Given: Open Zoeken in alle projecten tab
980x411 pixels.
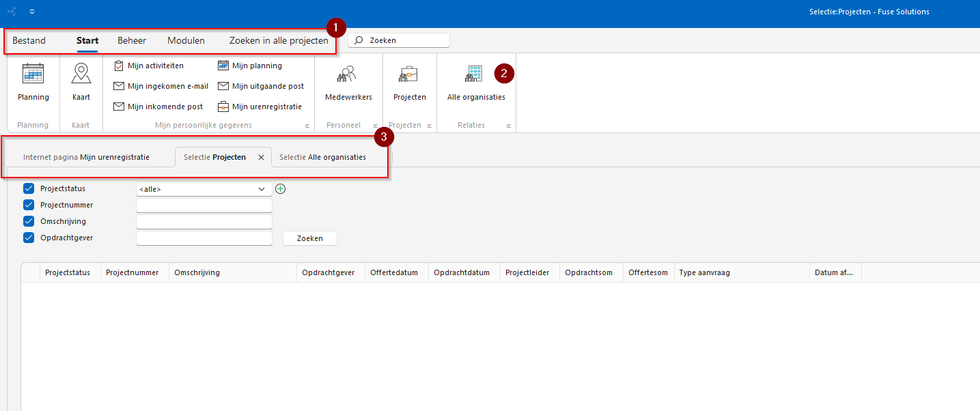Looking at the screenshot, I should (x=279, y=40).
